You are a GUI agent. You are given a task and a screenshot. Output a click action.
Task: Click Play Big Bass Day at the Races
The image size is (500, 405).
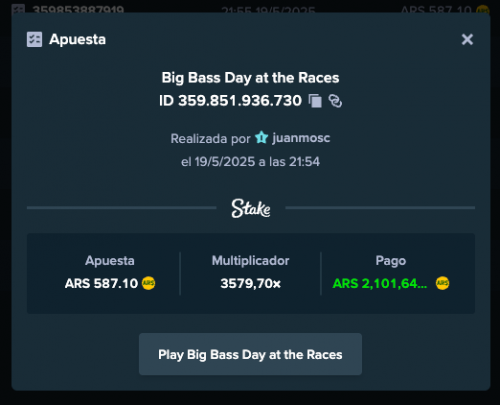point(250,354)
